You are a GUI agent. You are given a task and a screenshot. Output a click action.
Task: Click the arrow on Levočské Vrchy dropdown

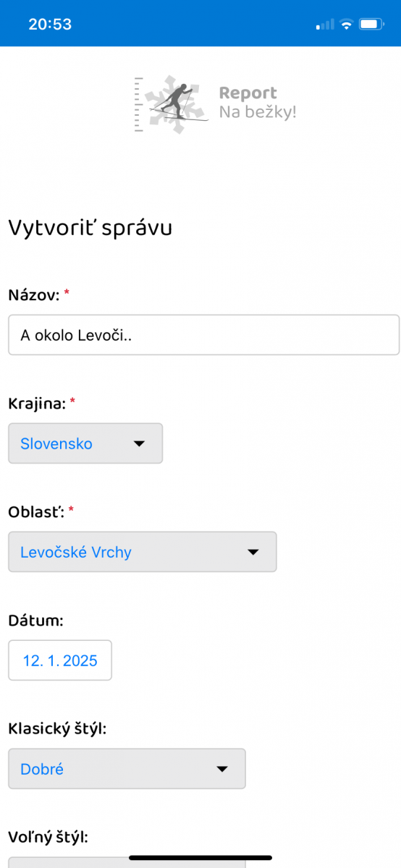(x=253, y=552)
